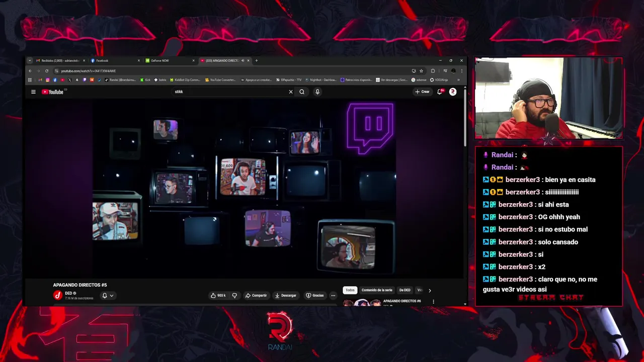Screen dimensions: 644x362
Task: Open the apps grid in bookmarks bar
Action: (x=30, y=80)
